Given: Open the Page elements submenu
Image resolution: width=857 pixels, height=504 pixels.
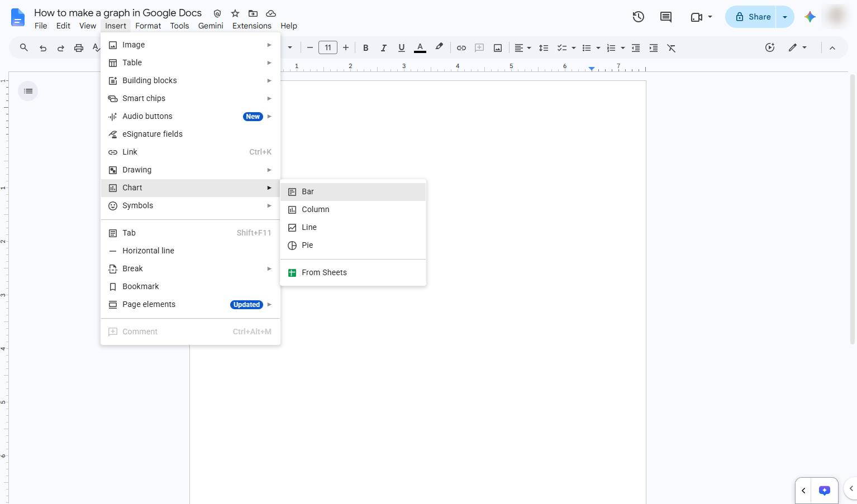Looking at the screenshot, I should click(191, 304).
